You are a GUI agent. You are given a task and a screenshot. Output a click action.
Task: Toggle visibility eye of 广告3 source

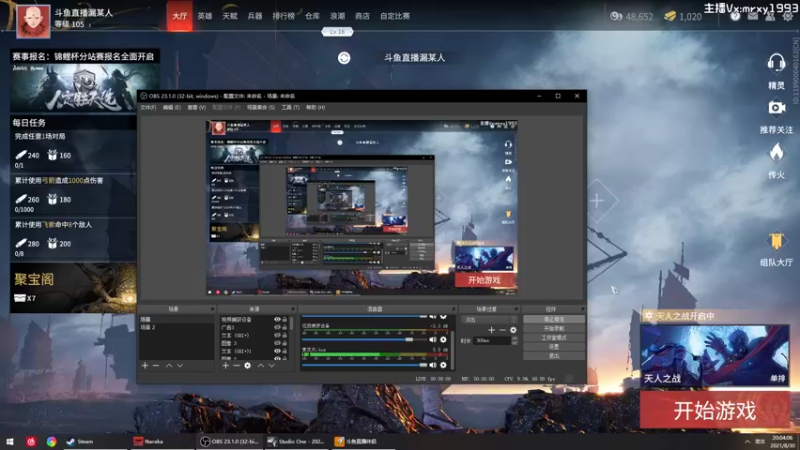[x=277, y=328]
